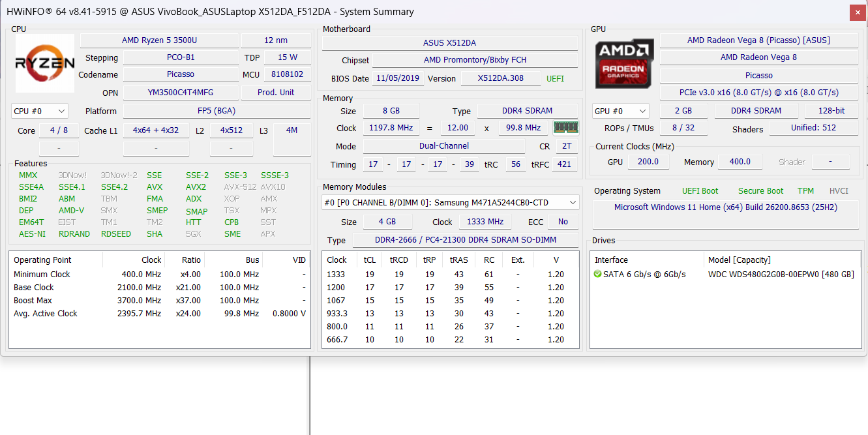Click the Secure Boot label
Image resolution: width=868 pixels, height=435 pixels.
coord(761,191)
